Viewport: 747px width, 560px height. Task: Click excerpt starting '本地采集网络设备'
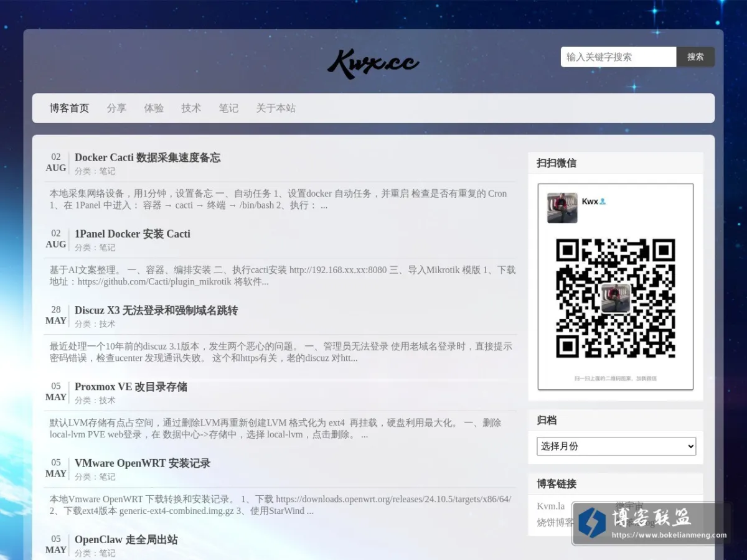tap(279, 199)
